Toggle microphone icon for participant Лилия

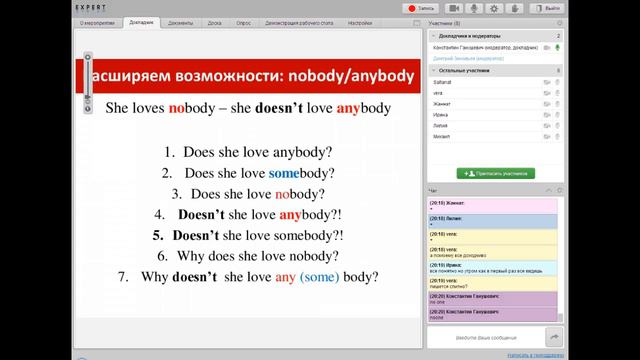557,126
